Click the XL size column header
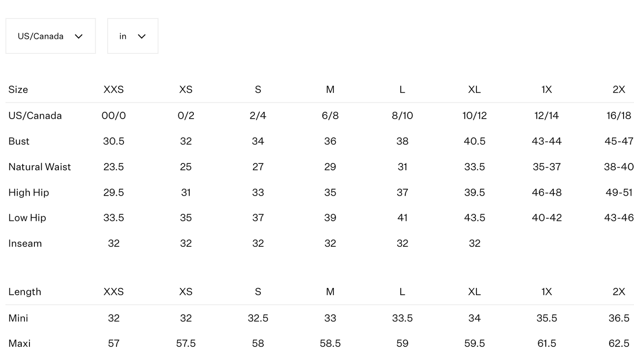This screenshot has height=364, width=634. point(474,90)
